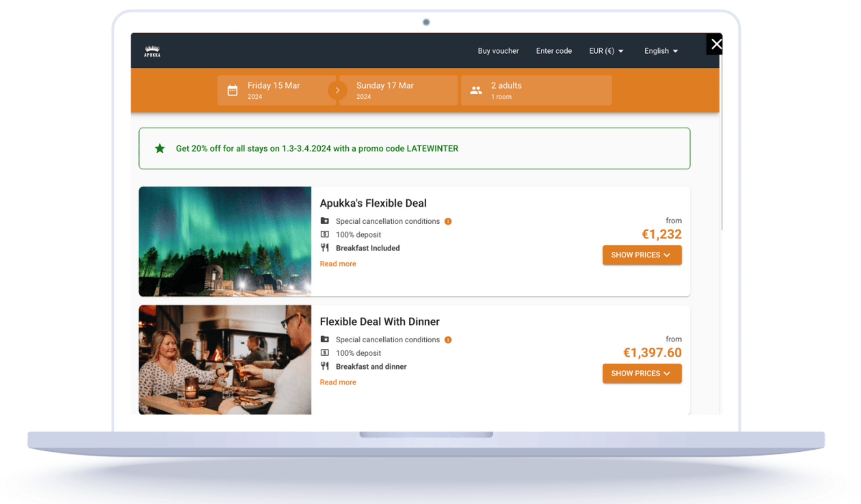861x504 pixels.
Task: Click the cutlery icon next to Breakfast Included
Action: pos(324,247)
